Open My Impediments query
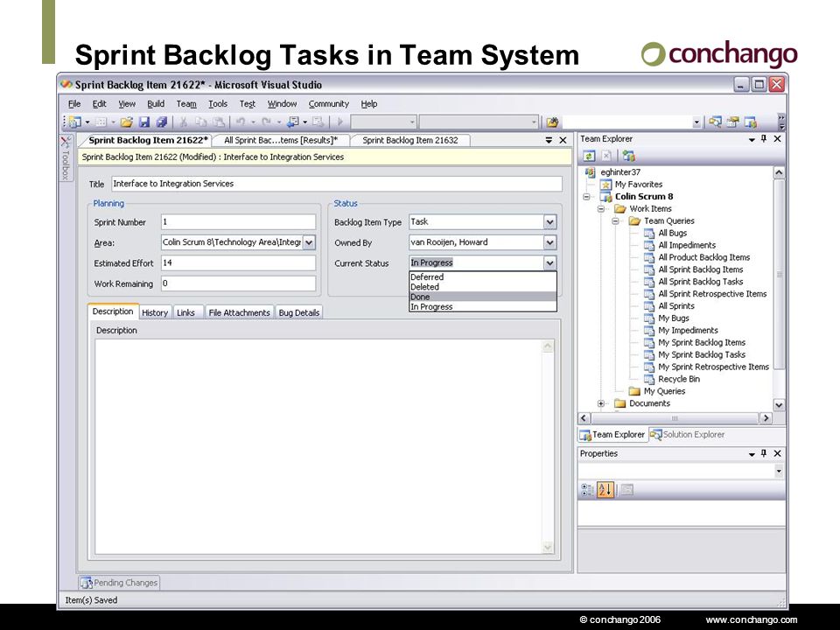 point(688,331)
